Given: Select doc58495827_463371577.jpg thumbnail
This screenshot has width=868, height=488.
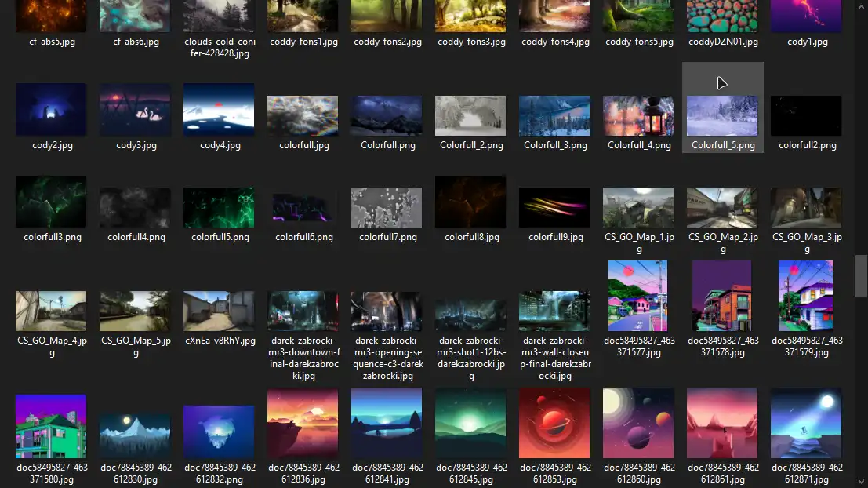Looking at the screenshot, I should click(637, 296).
